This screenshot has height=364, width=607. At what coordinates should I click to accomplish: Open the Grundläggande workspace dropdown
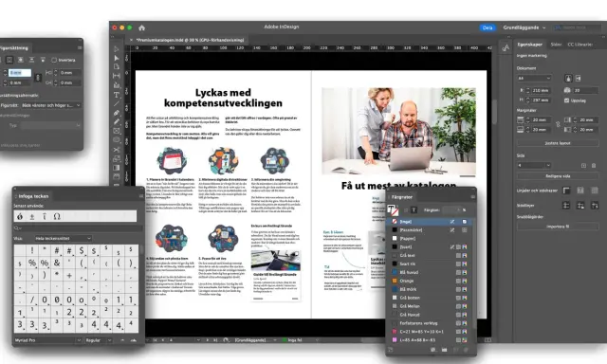pos(524,27)
